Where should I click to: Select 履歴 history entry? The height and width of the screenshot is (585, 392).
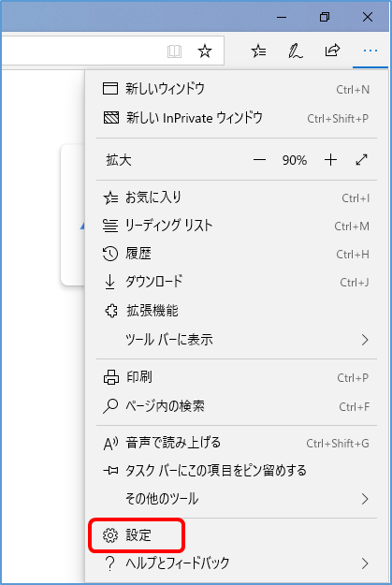tap(237, 254)
